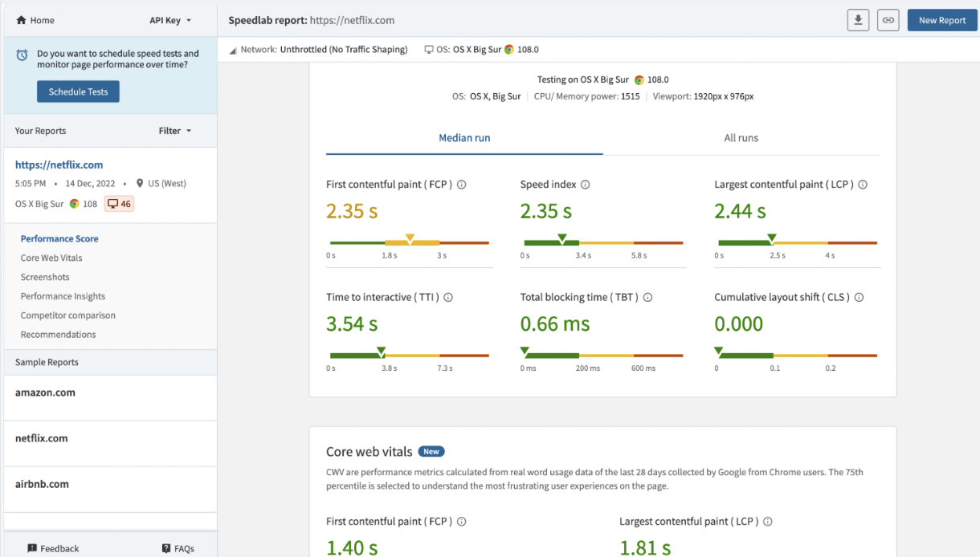This screenshot has width=980, height=557.
Task: Click the 0.000 Cumulative layout shift value
Action: pos(739,324)
